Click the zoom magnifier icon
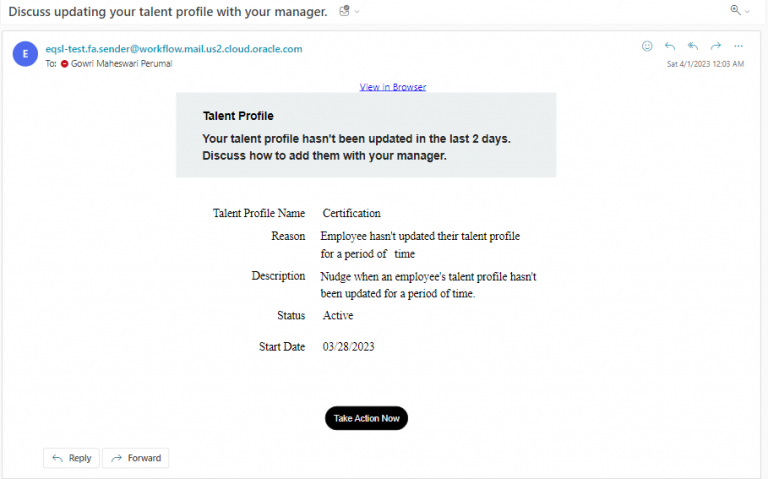Viewport: 768px width, 479px height. [735, 10]
